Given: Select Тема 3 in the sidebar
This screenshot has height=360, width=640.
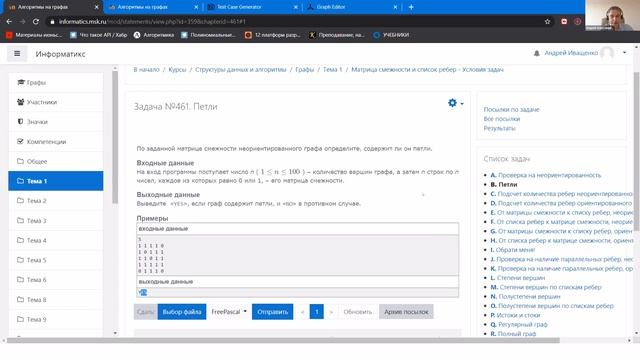Looking at the screenshot, I should click(56, 220).
